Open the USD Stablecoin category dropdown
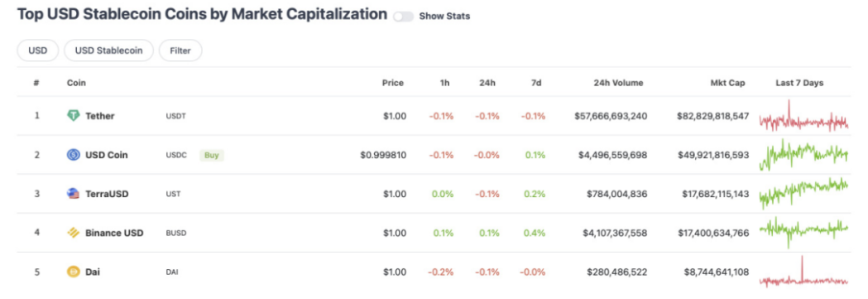This screenshot has width=868, height=299. coord(108,51)
